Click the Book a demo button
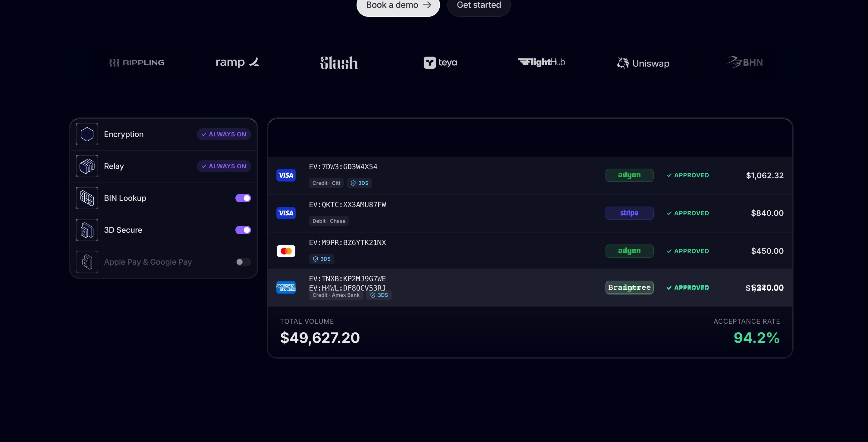The image size is (868, 442). click(x=398, y=5)
